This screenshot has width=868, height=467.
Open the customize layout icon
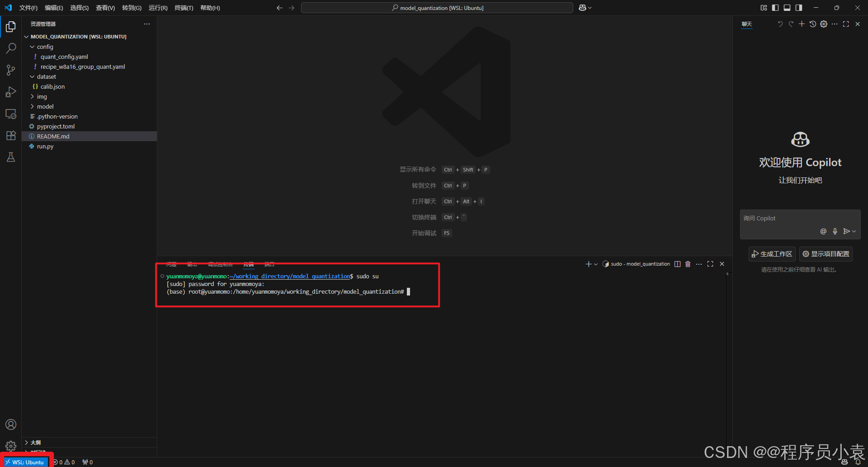click(x=764, y=8)
